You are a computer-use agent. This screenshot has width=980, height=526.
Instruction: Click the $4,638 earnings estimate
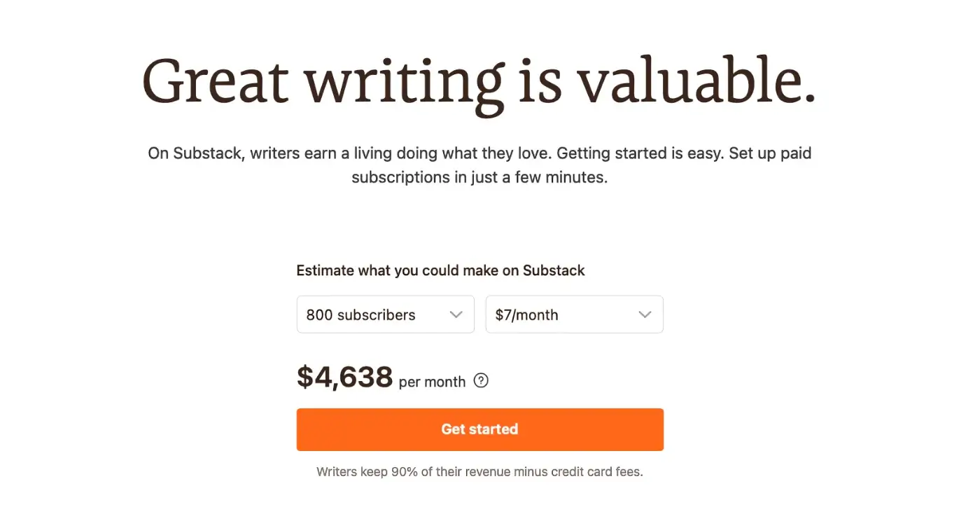click(x=344, y=377)
